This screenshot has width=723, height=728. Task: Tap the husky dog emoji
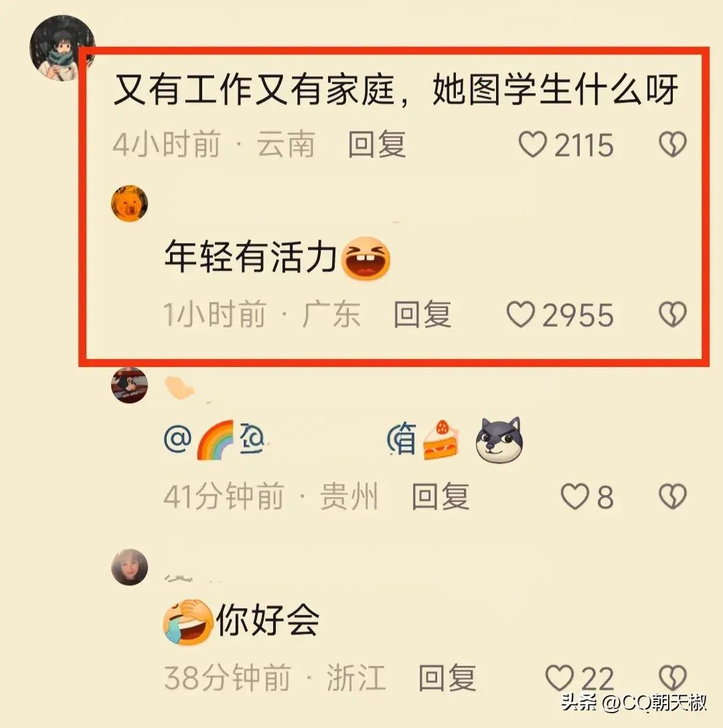pyautogui.click(x=499, y=439)
